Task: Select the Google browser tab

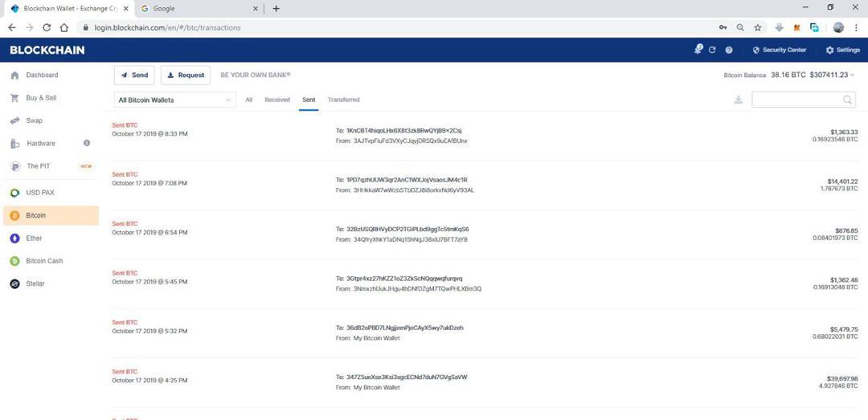Action: pos(199,8)
